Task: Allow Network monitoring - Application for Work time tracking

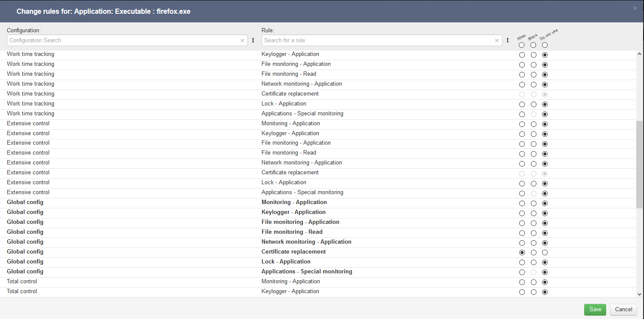Action: click(x=522, y=85)
